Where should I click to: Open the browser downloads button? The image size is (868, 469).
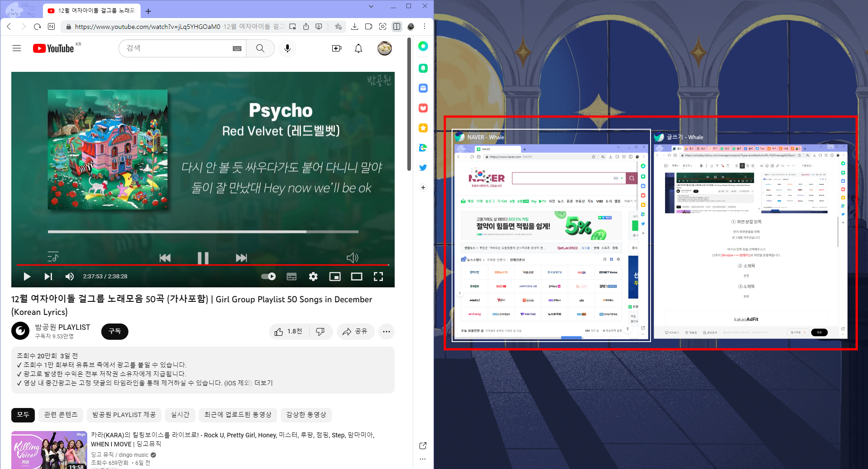354,27
